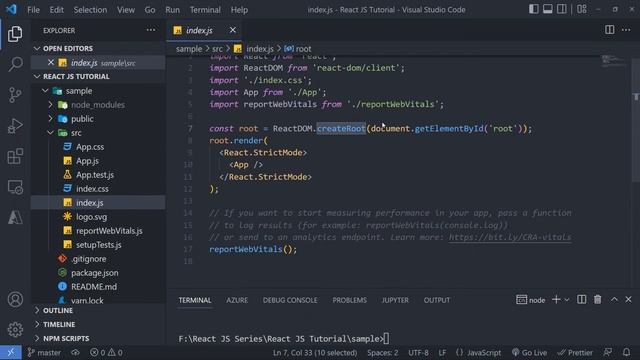
Task: Open terminal launch profile dropdown arrow
Action: pos(567,300)
